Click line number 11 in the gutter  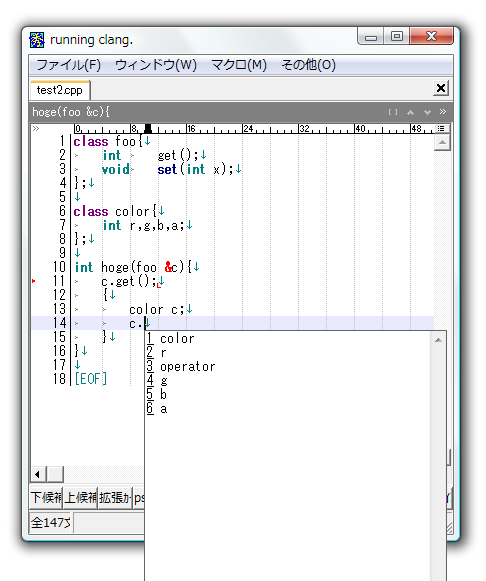pyautogui.click(x=59, y=281)
